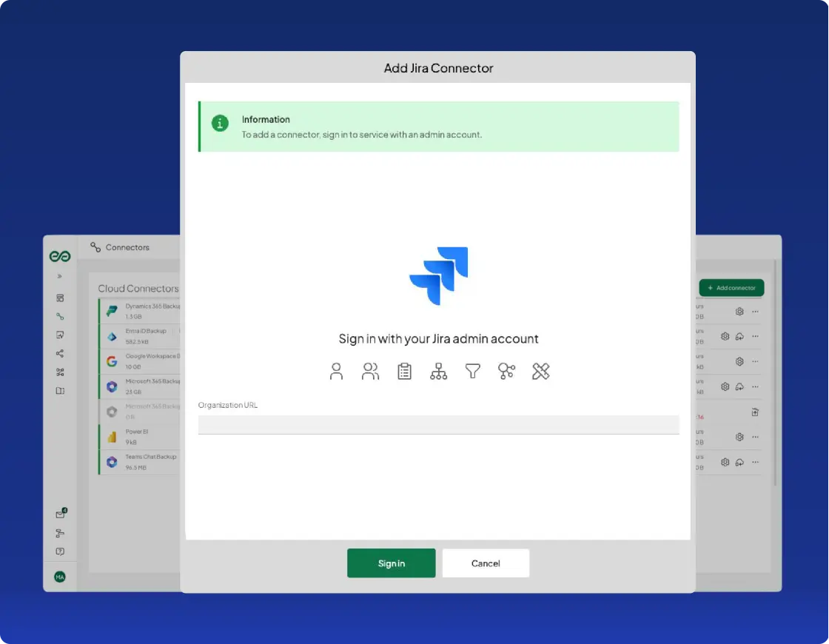Open the help question mark sidebar icon
Viewport: 829px width, 644px height.
tap(60, 551)
